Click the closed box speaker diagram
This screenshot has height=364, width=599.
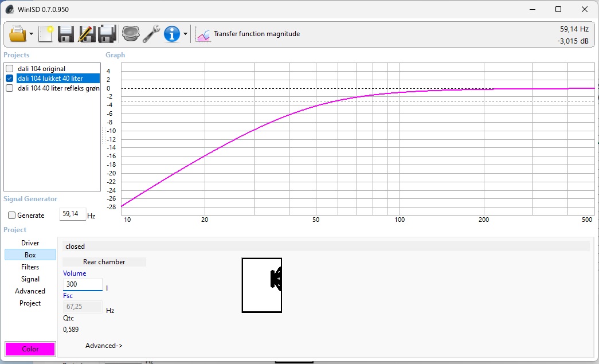pos(262,285)
